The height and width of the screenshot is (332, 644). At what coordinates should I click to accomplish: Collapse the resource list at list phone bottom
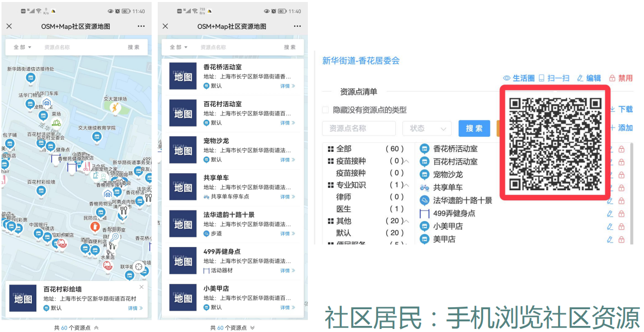tap(252, 328)
